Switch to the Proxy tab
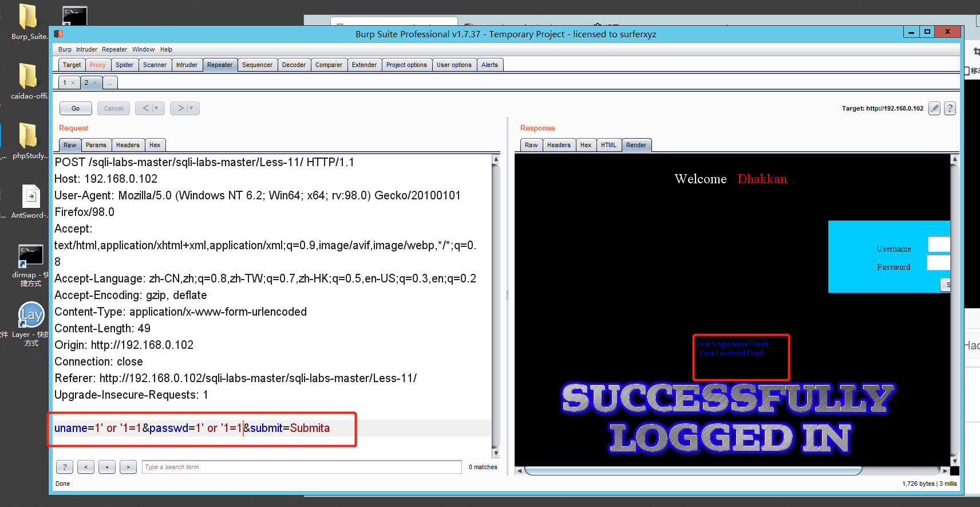This screenshot has height=507, width=980. 98,65
